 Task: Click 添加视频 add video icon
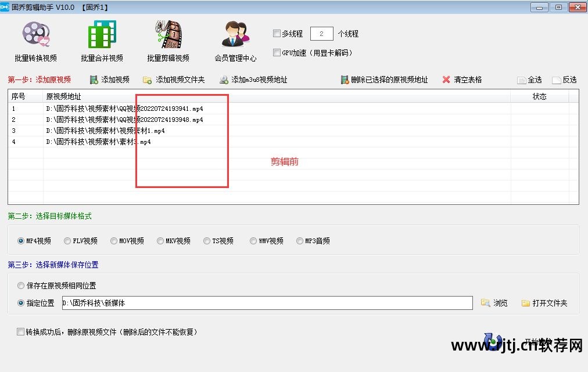(x=94, y=80)
